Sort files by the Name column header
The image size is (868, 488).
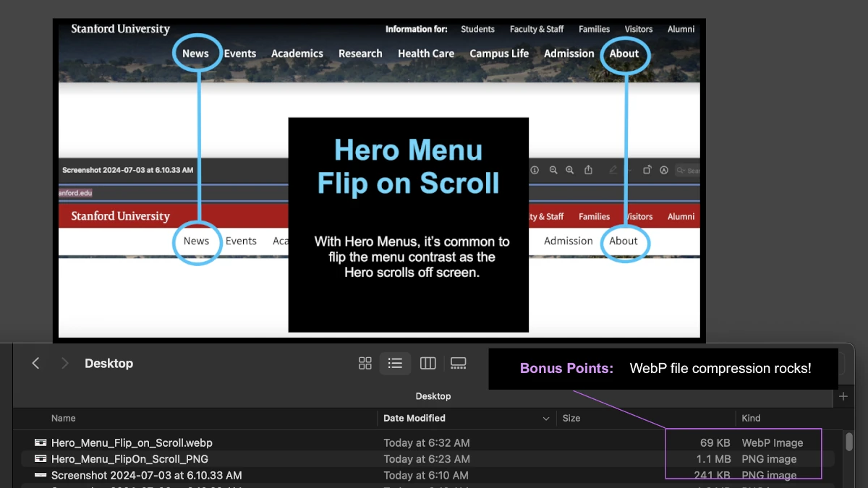tap(64, 418)
